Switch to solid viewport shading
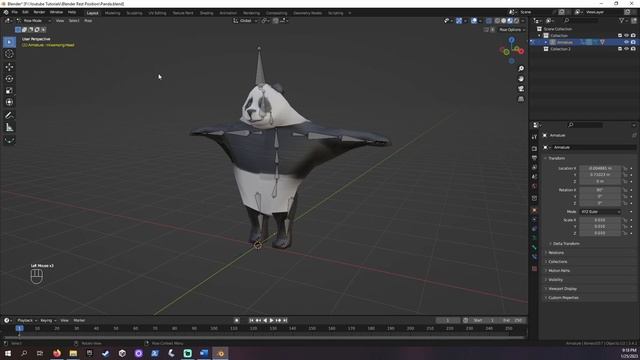This screenshot has height=360, width=640. tap(504, 20)
